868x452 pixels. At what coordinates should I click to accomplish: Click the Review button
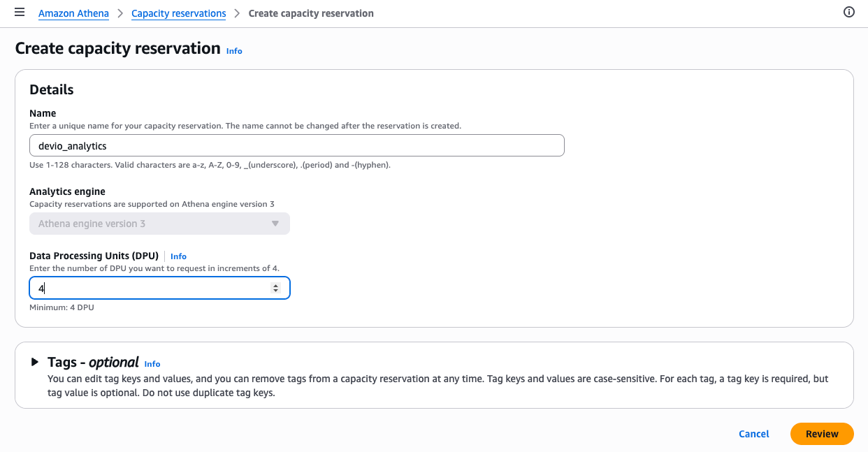click(821, 433)
